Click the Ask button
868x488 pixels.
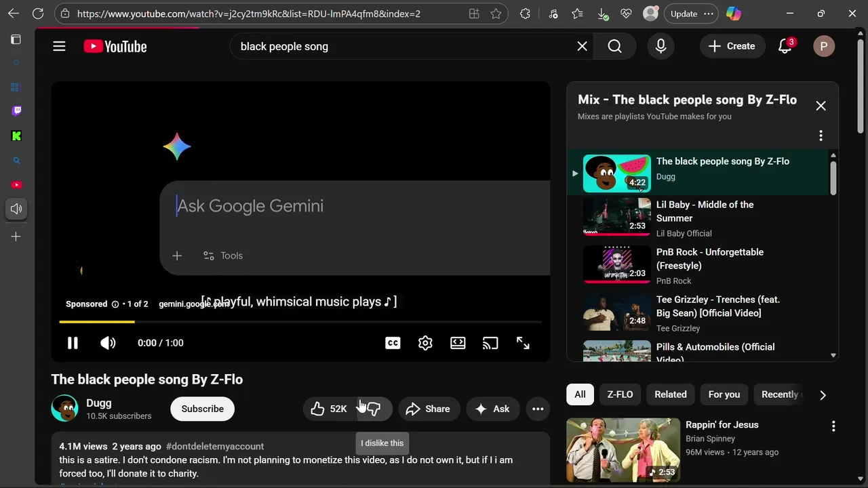click(493, 409)
